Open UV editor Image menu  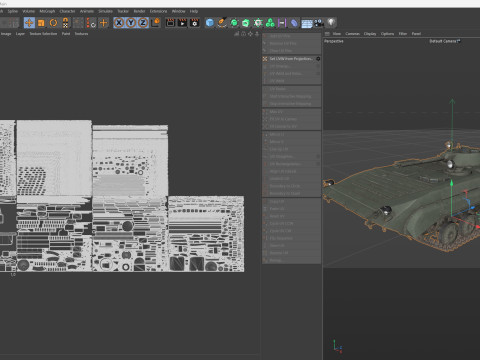[x=6, y=34]
